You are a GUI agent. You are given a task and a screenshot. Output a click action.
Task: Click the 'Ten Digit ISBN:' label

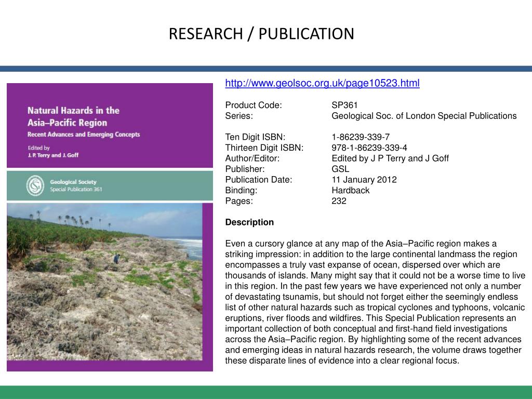tap(255, 137)
